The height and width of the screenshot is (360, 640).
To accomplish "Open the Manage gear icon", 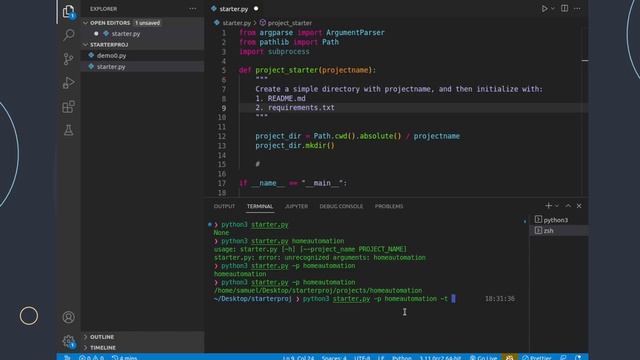I will click(x=69, y=341).
